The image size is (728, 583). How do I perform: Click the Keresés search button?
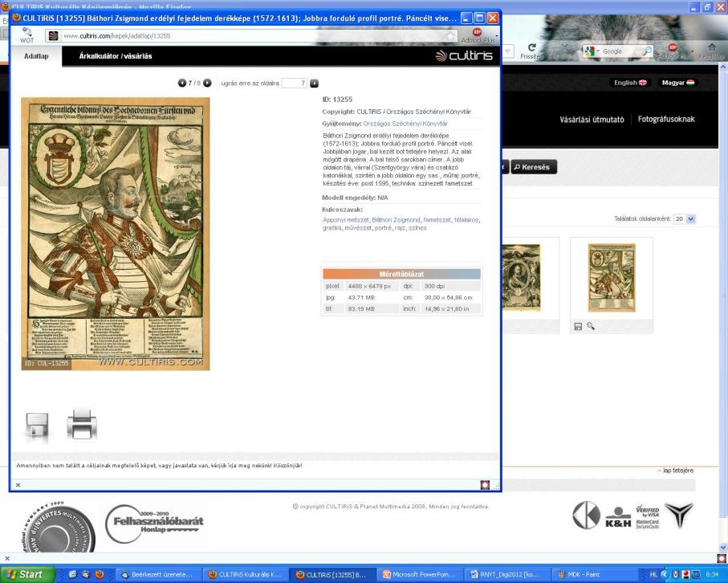point(534,167)
